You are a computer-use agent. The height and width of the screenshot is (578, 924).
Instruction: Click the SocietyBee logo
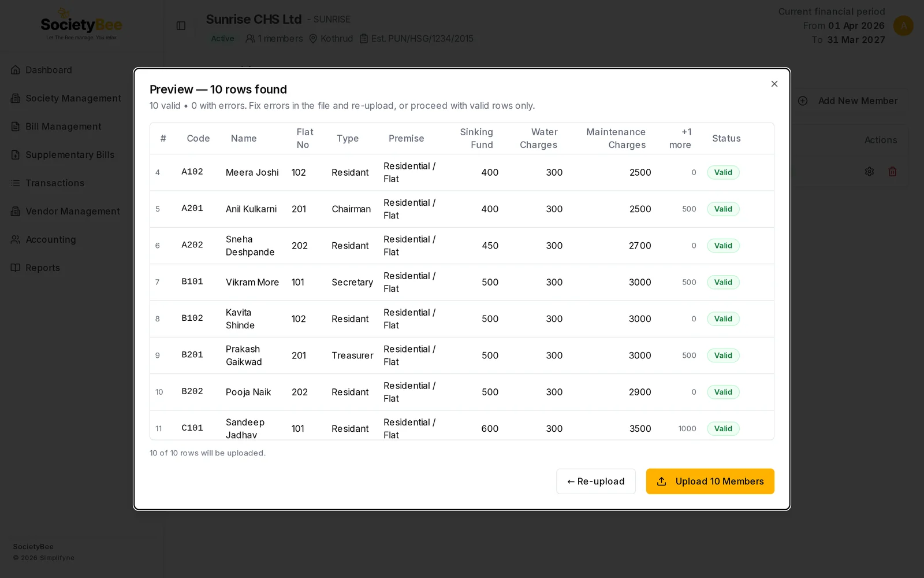click(x=81, y=25)
